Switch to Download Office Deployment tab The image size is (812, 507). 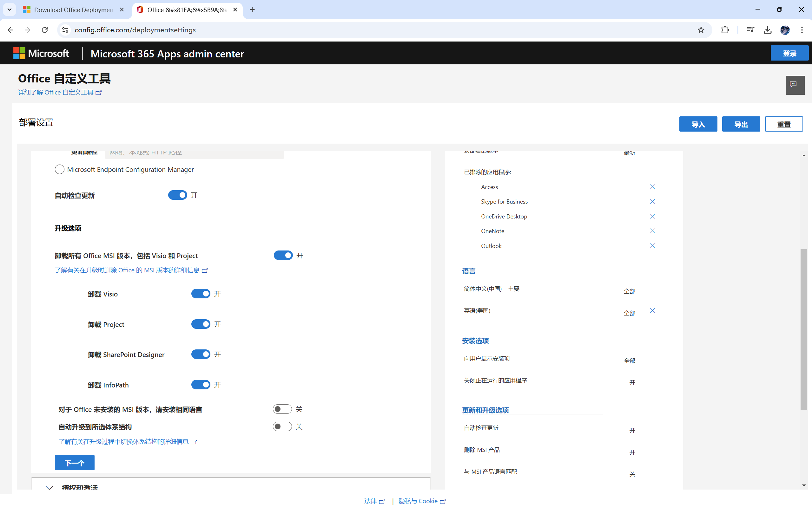click(74, 10)
